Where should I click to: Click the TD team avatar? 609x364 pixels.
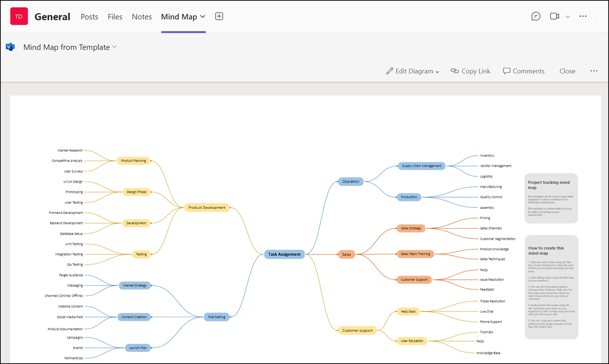(x=19, y=16)
